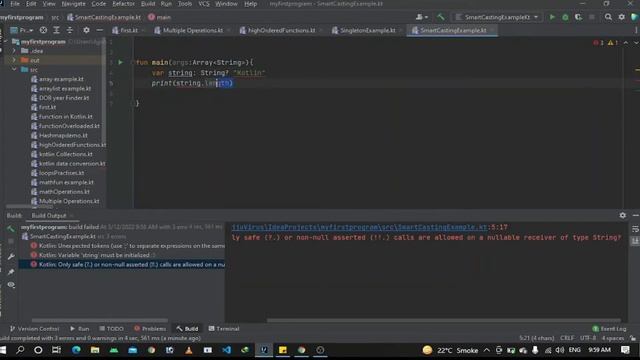Click the Build project hammer icon
The height and width of the screenshot is (360, 640).
coord(441,17)
